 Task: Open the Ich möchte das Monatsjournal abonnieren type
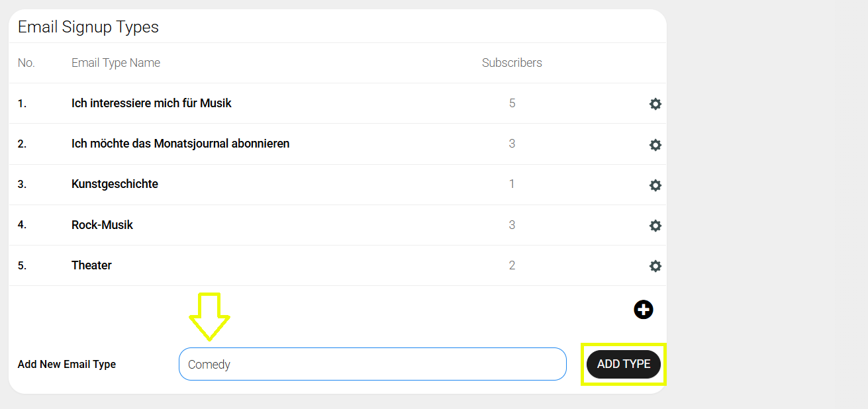coord(180,144)
